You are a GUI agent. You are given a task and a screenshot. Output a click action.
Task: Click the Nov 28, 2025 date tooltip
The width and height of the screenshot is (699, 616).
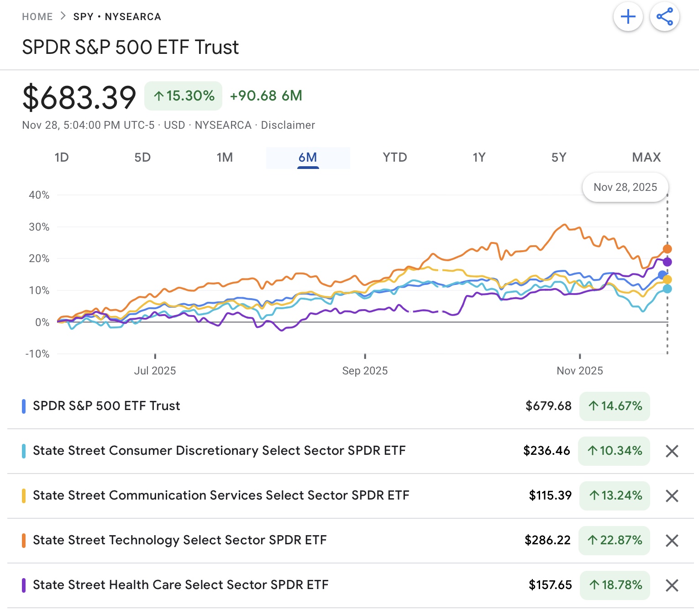click(625, 187)
